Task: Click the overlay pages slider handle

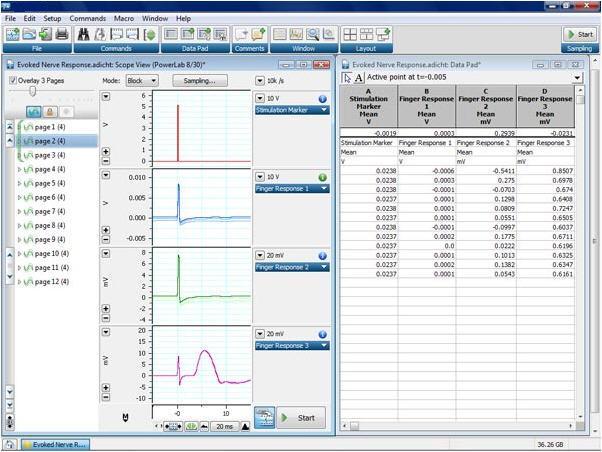Action: pyautogui.click(x=33, y=91)
